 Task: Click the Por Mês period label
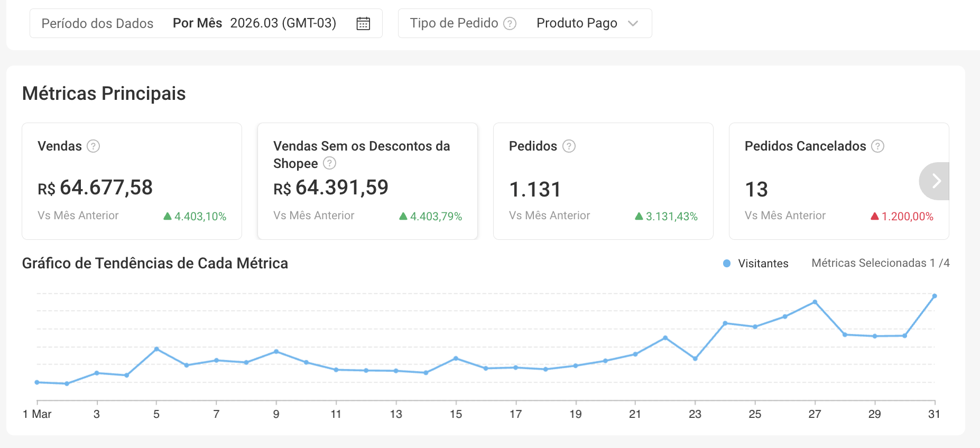click(x=197, y=23)
